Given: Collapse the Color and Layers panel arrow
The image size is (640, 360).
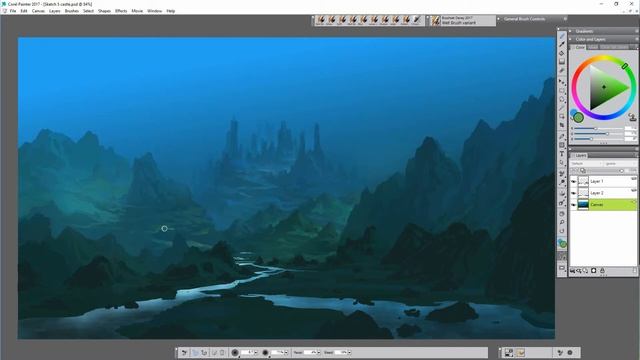Looking at the screenshot, I should 571,40.
